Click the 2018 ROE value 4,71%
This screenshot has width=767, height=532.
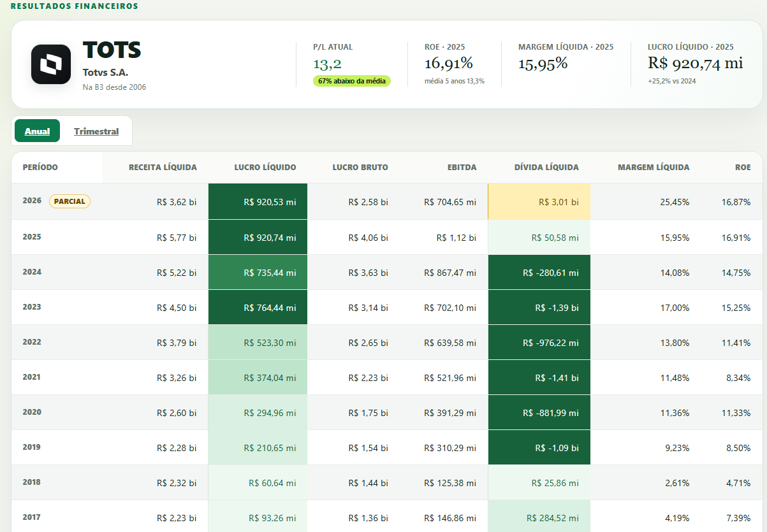coord(738,483)
